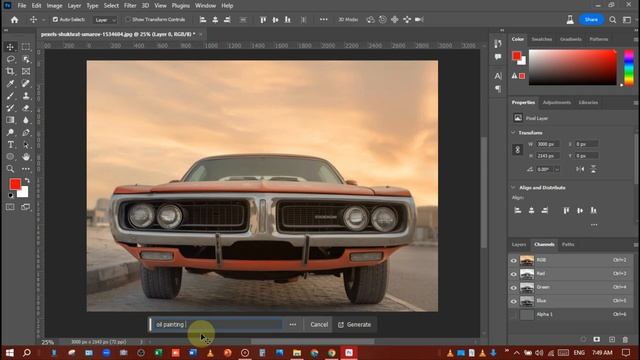Select the Clone Stamp tool
The image size is (640, 360).
coord(26,96)
